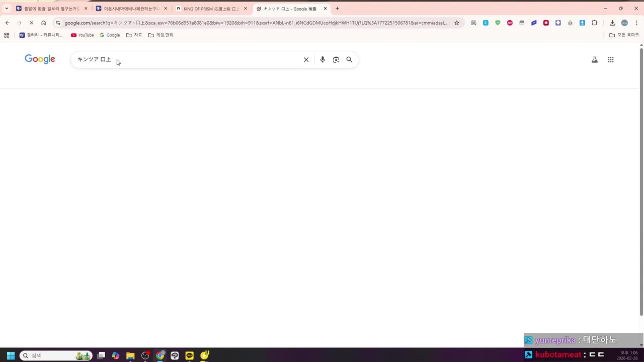Go to the browser home page
This screenshot has height=362, width=644.
(x=43, y=23)
